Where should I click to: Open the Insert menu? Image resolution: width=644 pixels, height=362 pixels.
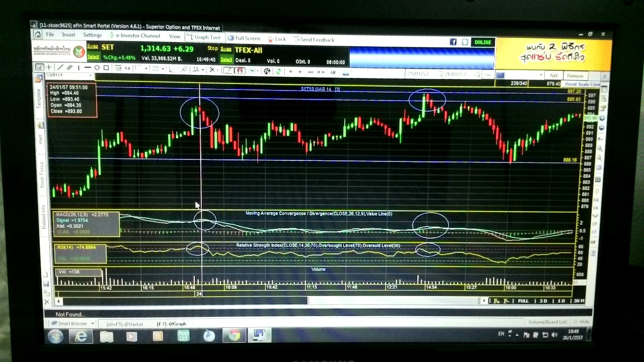pyautogui.click(x=68, y=35)
